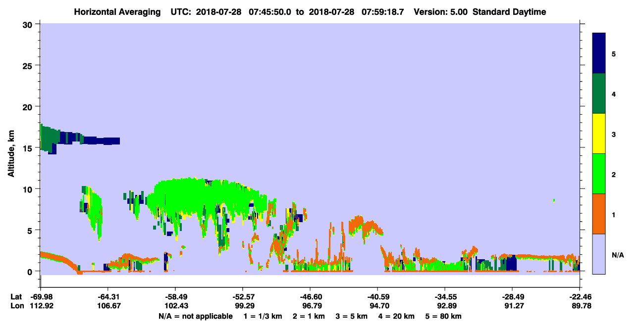
Task: Click the '5 = 80 km' legend note
Action: [444, 316]
